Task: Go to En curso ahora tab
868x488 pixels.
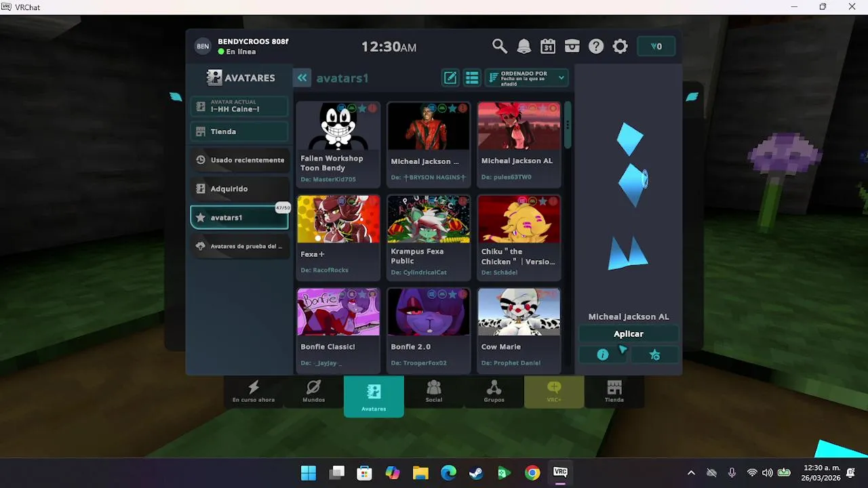Action: 254,392
